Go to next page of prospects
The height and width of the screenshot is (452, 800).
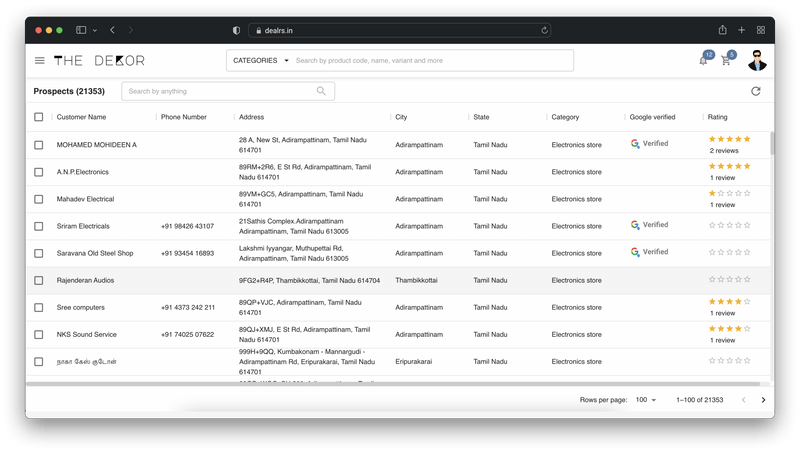point(763,400)
